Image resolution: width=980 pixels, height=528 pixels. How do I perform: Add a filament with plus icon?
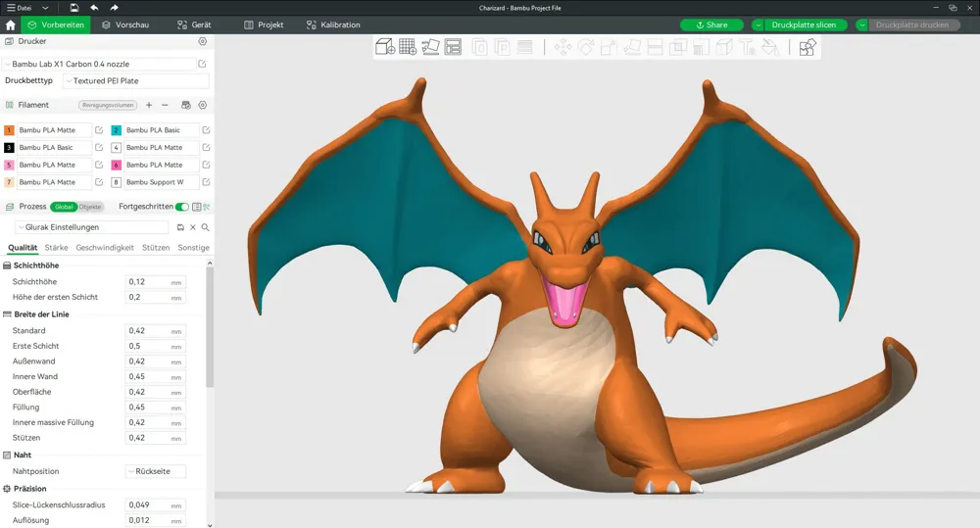pos(149,105)
